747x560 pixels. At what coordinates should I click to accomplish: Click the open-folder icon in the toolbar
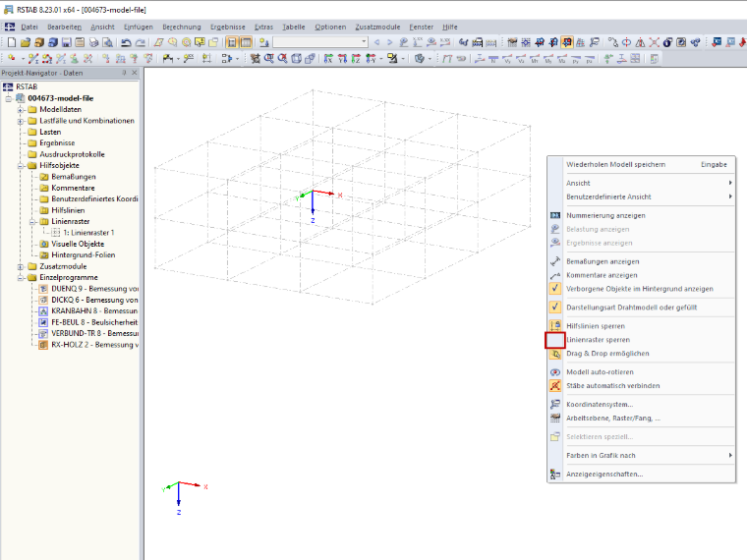[x=26, y=43]
